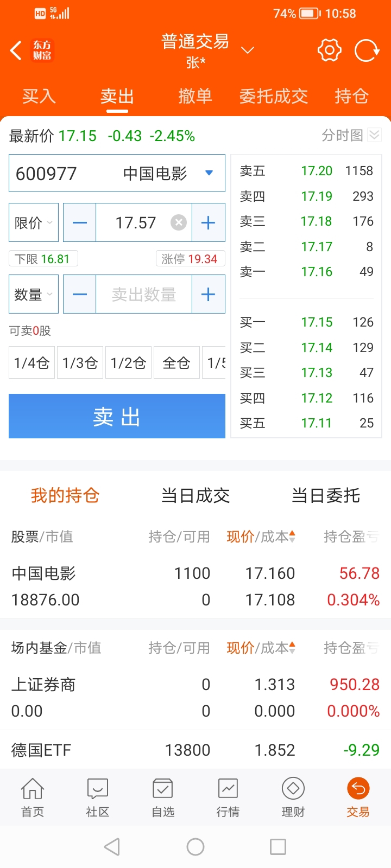Screen dimensions: 391x868
Task: Choose the 1/2仓 position button
Action: pyautogui.click(x=128, y=362)
